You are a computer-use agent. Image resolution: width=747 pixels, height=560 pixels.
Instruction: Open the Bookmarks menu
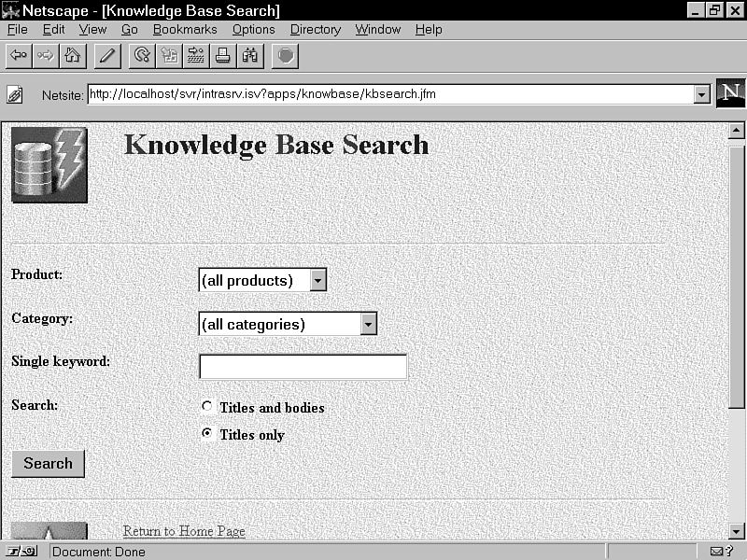tap(185, 29)
